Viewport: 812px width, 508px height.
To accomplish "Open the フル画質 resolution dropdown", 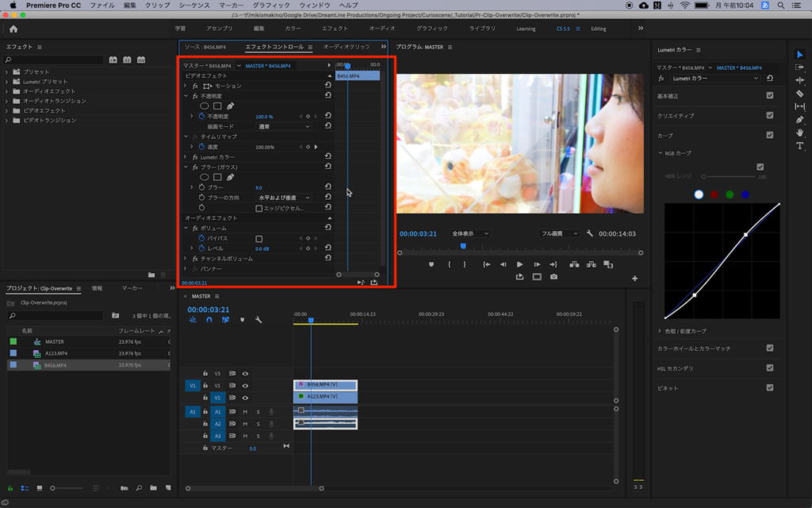I will point(560,234).
